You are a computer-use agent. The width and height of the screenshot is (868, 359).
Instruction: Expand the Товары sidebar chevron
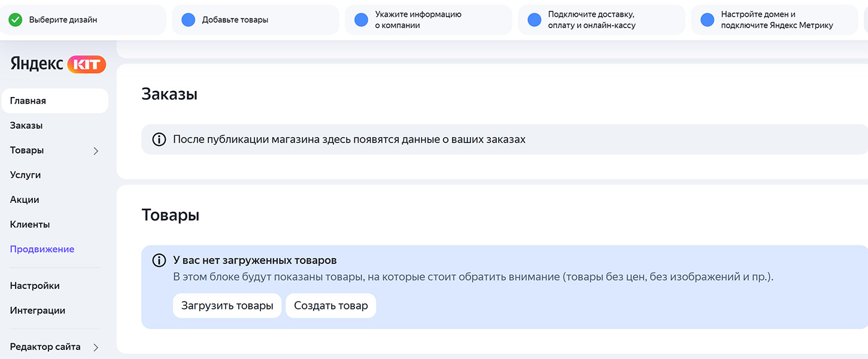96,151
